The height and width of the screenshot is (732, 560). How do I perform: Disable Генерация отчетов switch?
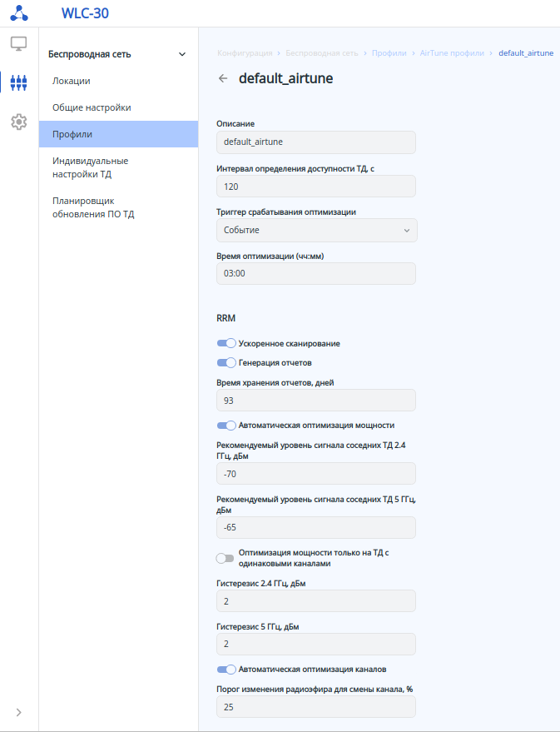(225, 362)
